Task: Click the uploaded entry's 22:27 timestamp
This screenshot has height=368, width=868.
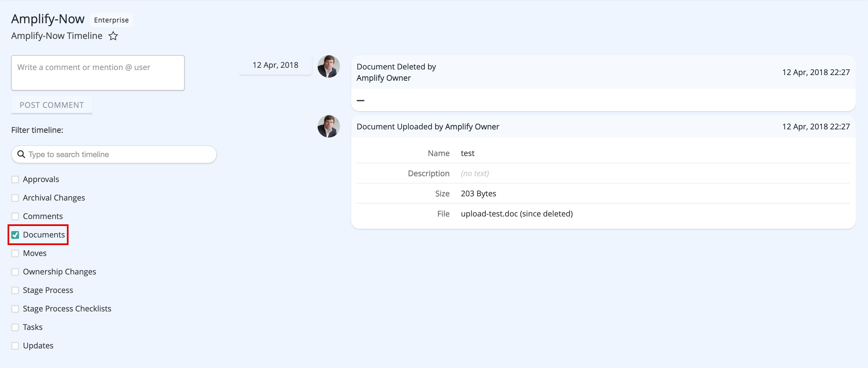Action: pyautogui.click(x=816, y=127)
